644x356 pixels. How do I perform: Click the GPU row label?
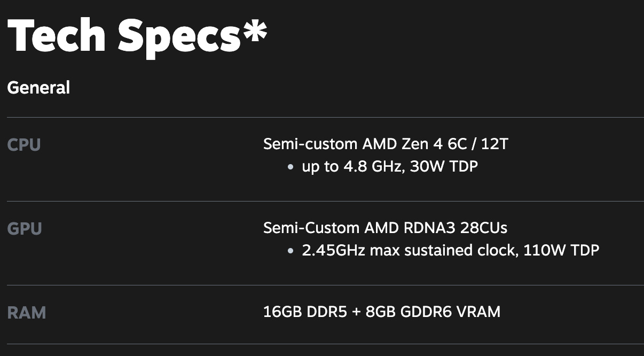[25, 229]
